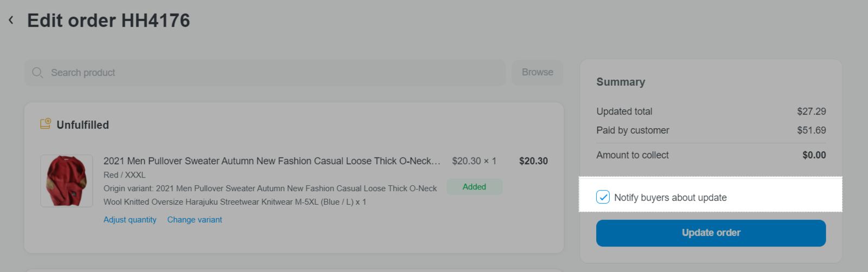Click the Updated total amount $27.29

(812, 111)
